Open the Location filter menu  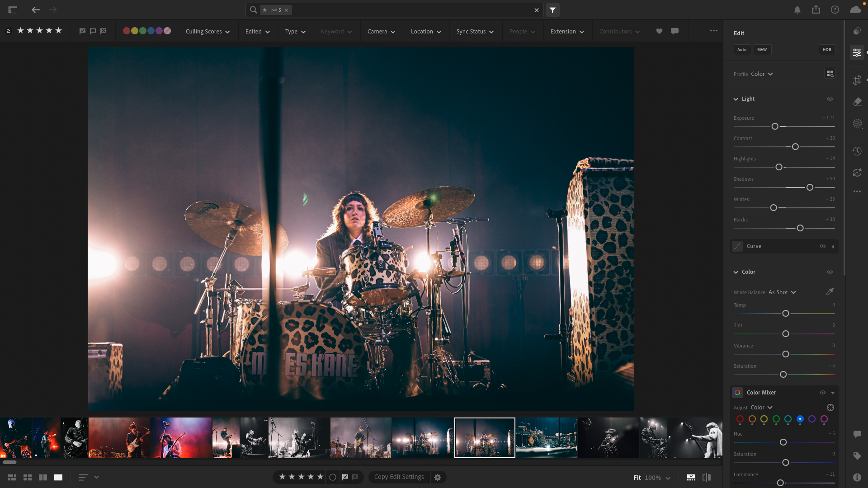coord(425,32)
